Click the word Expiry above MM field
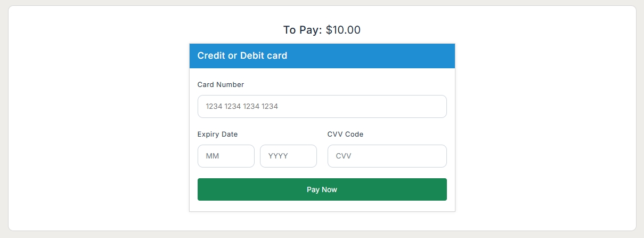644x238 pixels. tap(208, 134)
